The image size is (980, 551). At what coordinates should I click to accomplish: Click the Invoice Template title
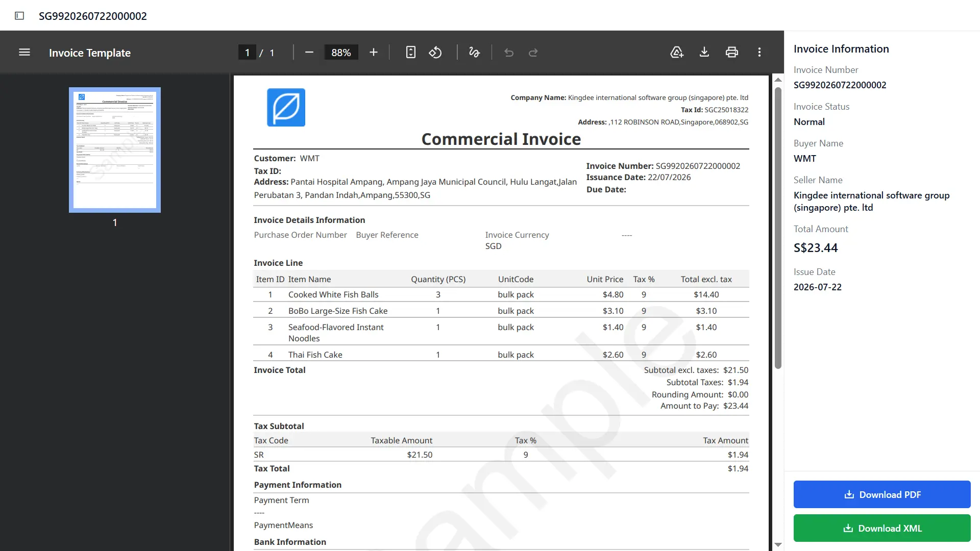[90, 53]
